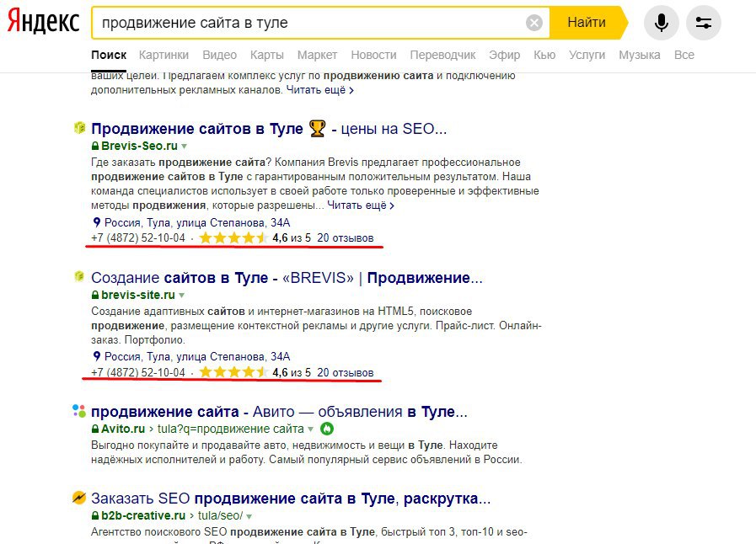The image size is (756, 544).
Task: Open the Видео tab
Action: point(219,55)
